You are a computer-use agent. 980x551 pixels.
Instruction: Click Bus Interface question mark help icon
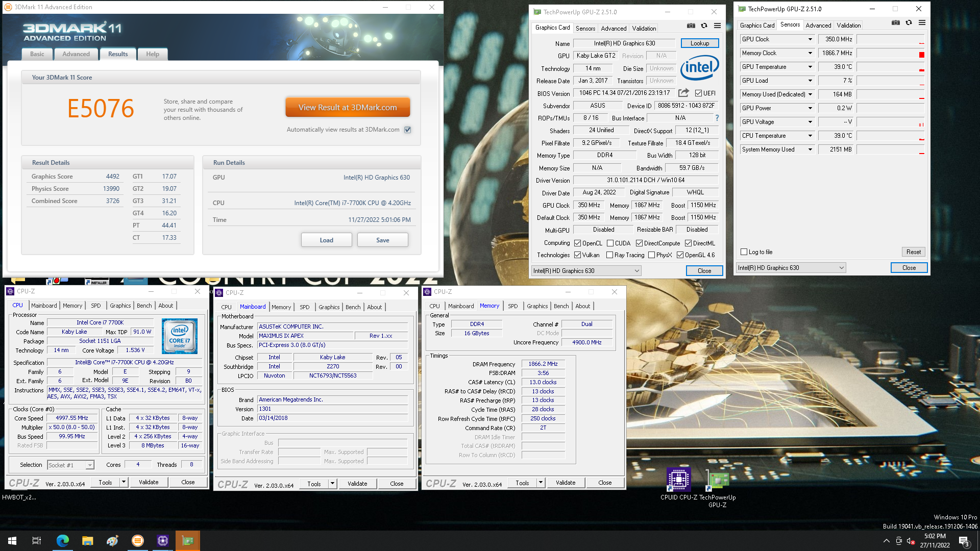[717, 118]
